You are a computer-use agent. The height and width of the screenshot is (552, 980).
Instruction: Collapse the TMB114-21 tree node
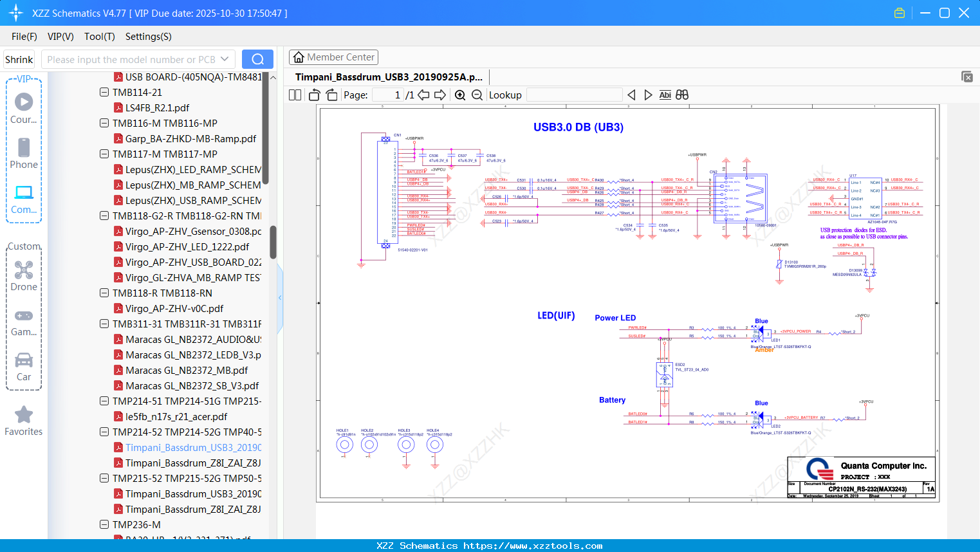coord(104,92)
